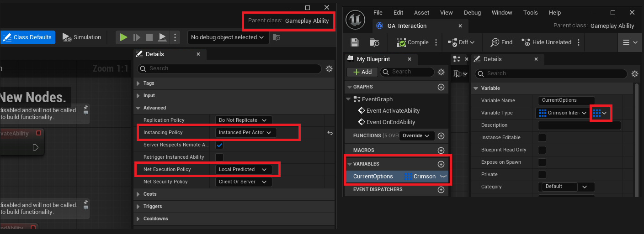The height and width of the screenshot is (234, 644).
Task: Click the Browse to asset icon beside Save
Action: pos(375,42)
